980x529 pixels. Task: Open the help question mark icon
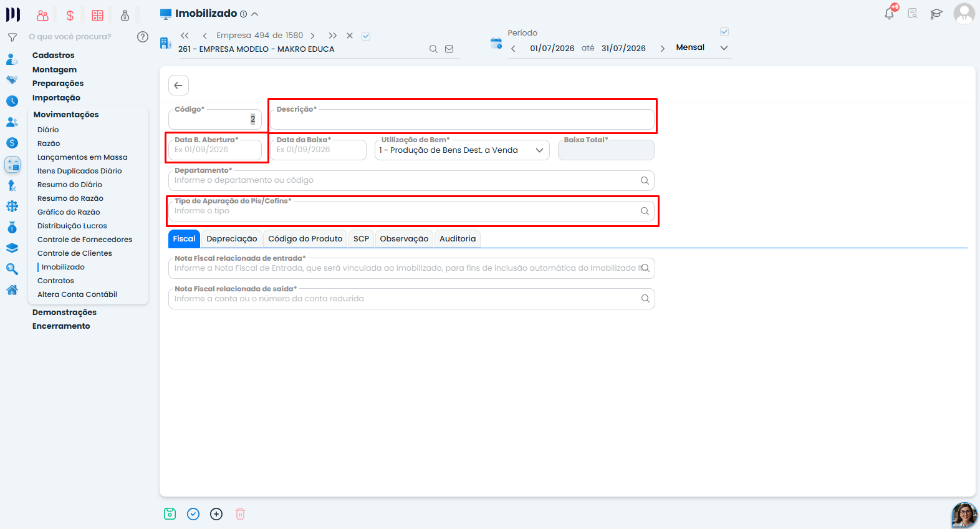point(143,37)
